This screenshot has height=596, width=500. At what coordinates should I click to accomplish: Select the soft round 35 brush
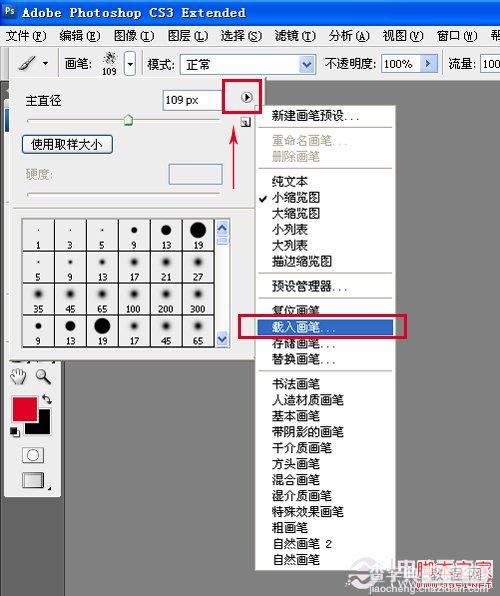pos(38,299)
